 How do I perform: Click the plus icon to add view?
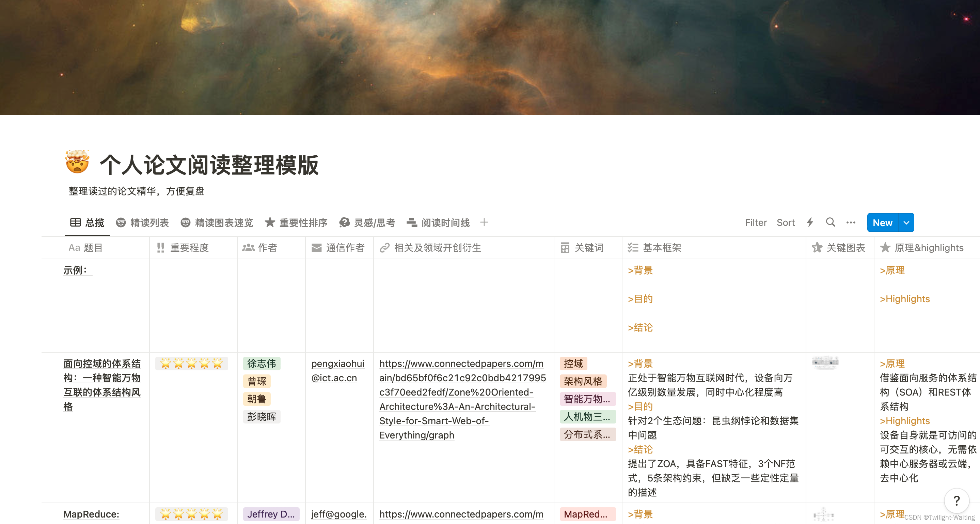pos(484,222)
